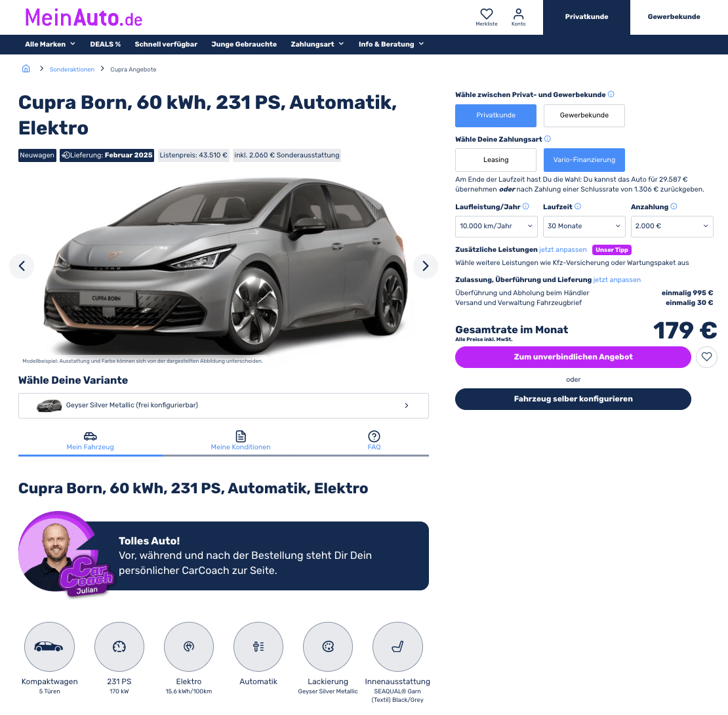The image size is (728, 715).
Task: Select Gewerbekunde customer type option
Action: click(584, 115)
